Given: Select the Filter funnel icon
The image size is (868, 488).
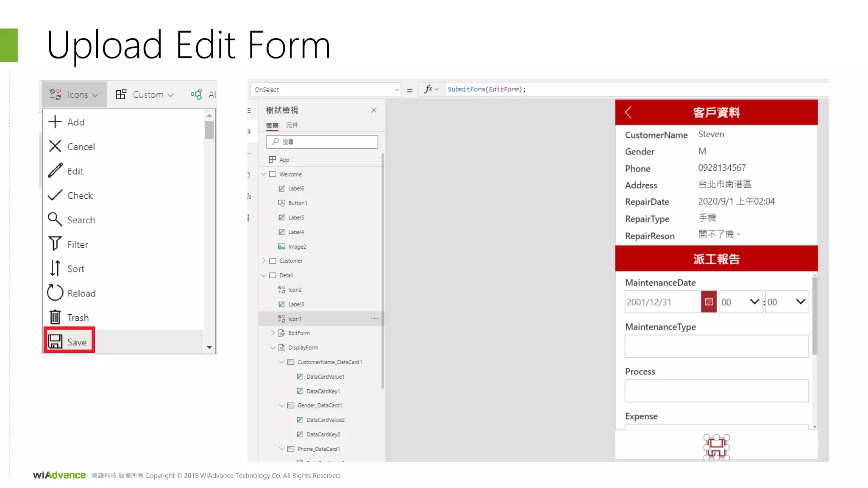Looking at the screenshot, I should click(68, 244).
